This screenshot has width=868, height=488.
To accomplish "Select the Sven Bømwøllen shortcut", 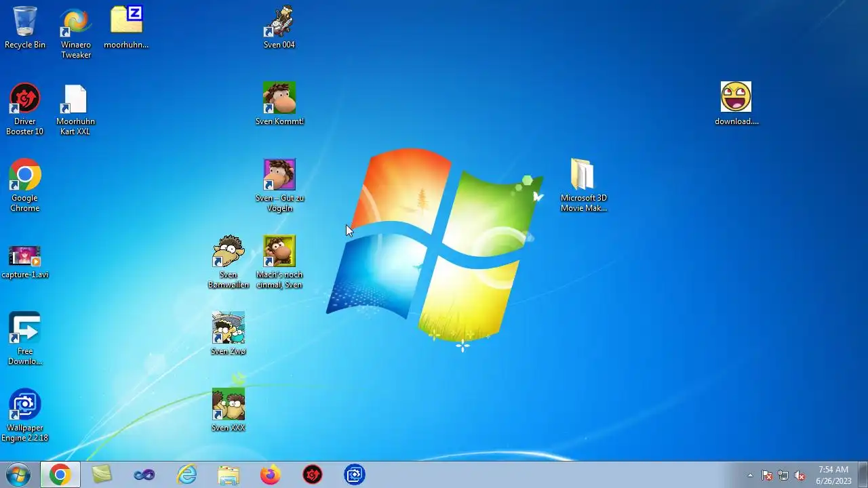I will 229,262.
